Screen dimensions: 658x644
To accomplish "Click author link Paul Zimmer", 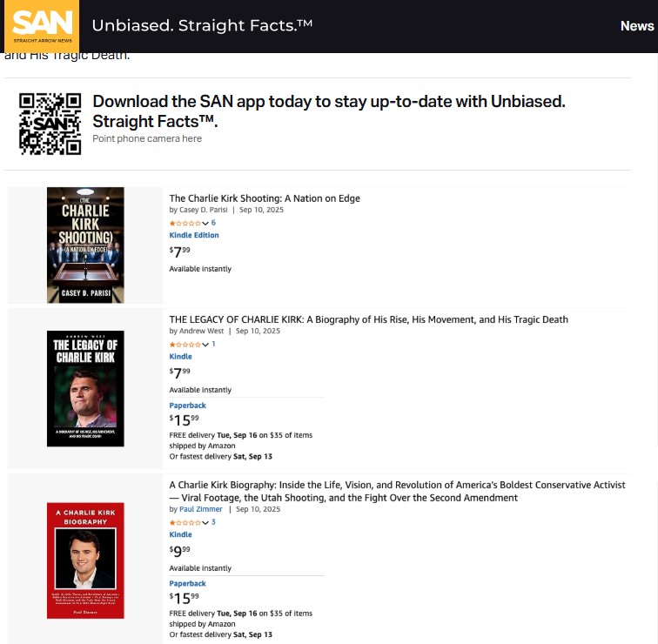I will tap(201, 509).
